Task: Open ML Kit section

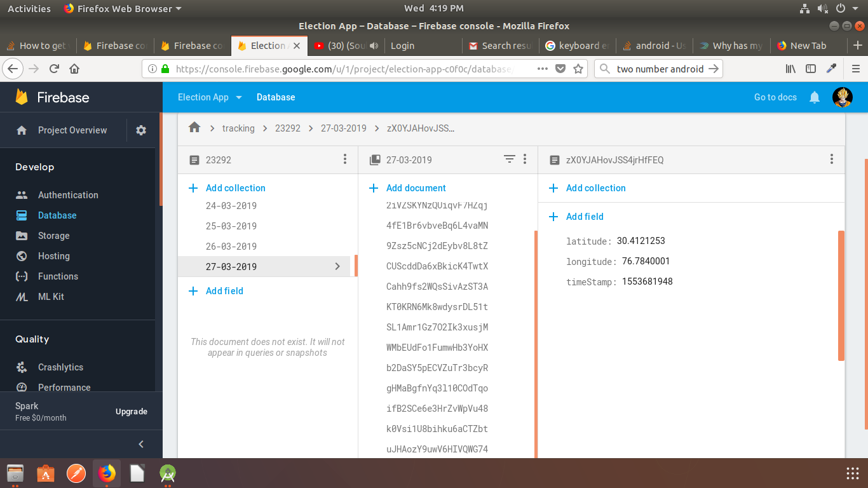Action: (51, 297)
